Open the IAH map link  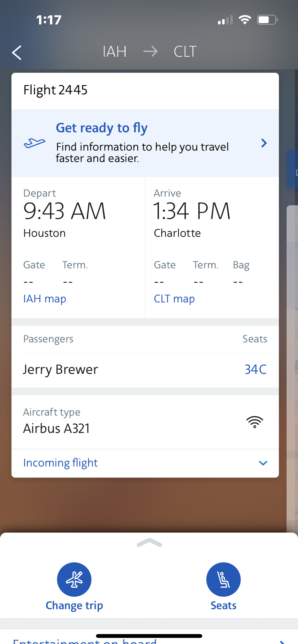point(45,299)
